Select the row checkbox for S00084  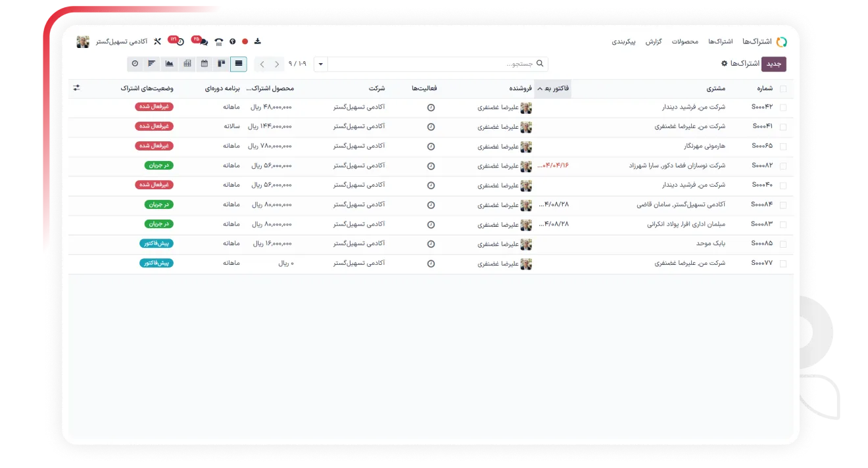pyautogui.click(x=783, y=205)
